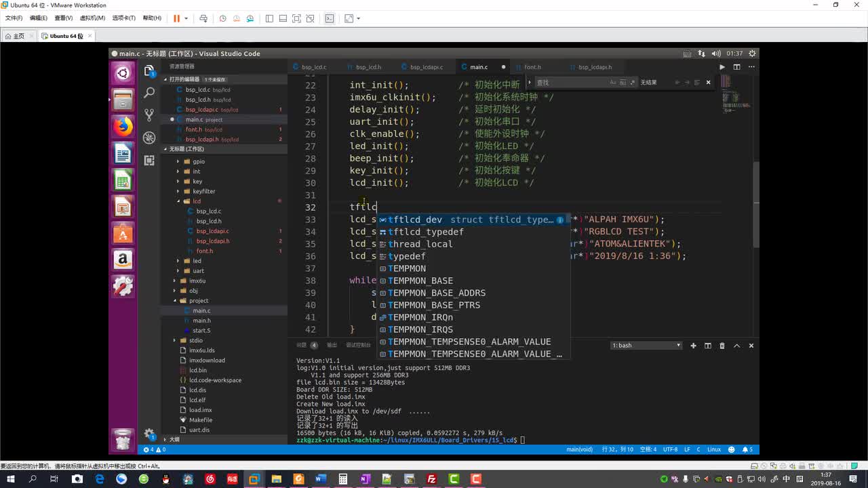Click the indentation setting in status bar
868x488 pixels.
[648, 449]
